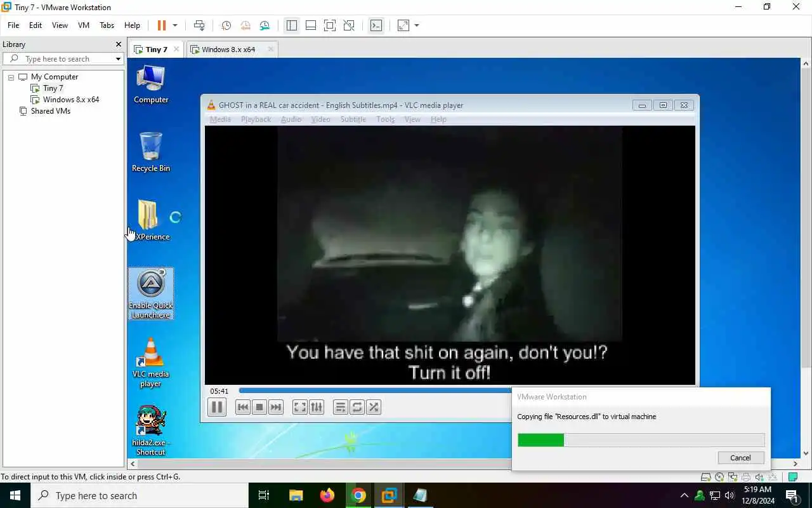Click the printer status bar icon
Viewport: 812px width, 508px height.
click(x=746, y=477)
